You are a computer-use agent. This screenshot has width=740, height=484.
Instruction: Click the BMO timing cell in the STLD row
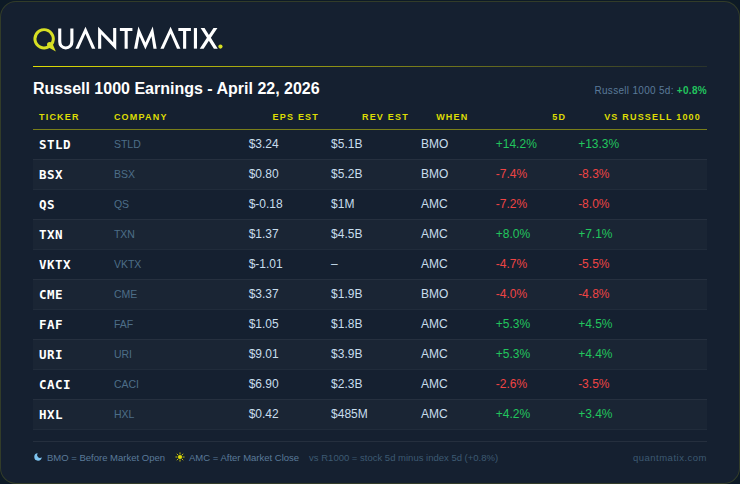pyautogui.click(x=435, y=144)
